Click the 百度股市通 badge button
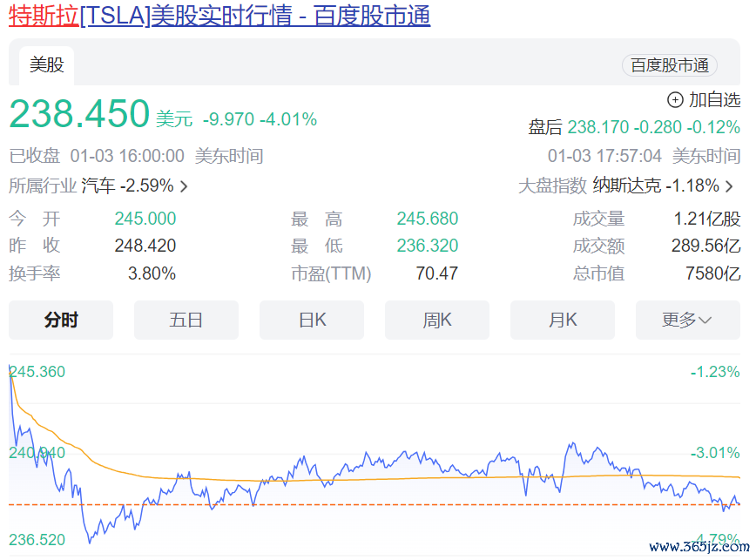This screenshot has height=560, width=756. pyautogui.click(x=670, y=65)
